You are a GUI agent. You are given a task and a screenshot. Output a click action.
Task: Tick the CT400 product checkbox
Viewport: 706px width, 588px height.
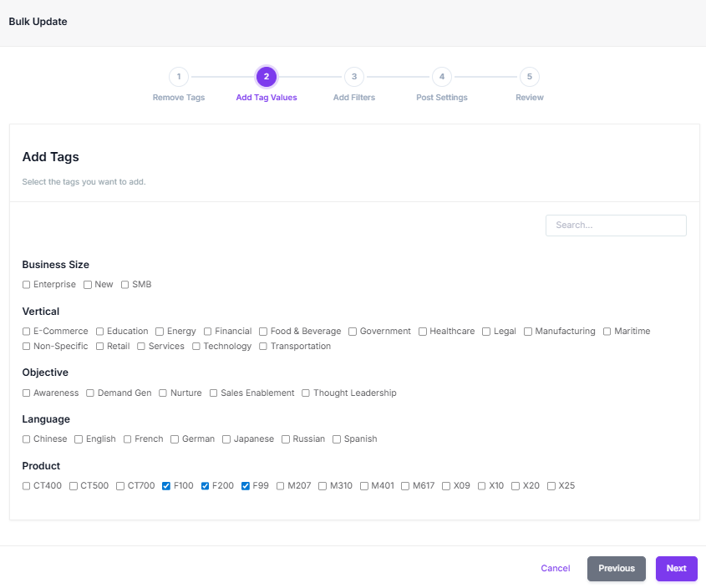click(x=26, y=486)
